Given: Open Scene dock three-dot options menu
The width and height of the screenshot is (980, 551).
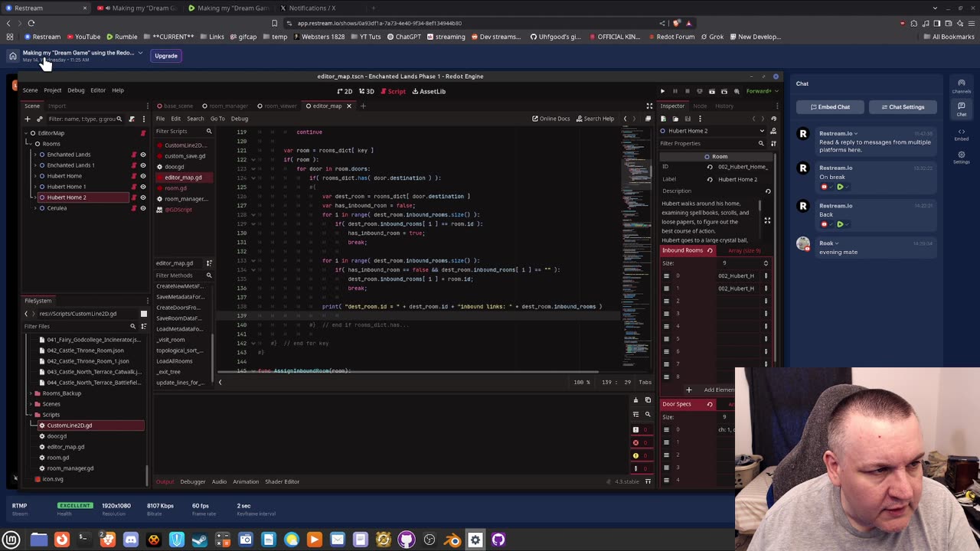Looking at the screenshot, I should tap(143, 119).
